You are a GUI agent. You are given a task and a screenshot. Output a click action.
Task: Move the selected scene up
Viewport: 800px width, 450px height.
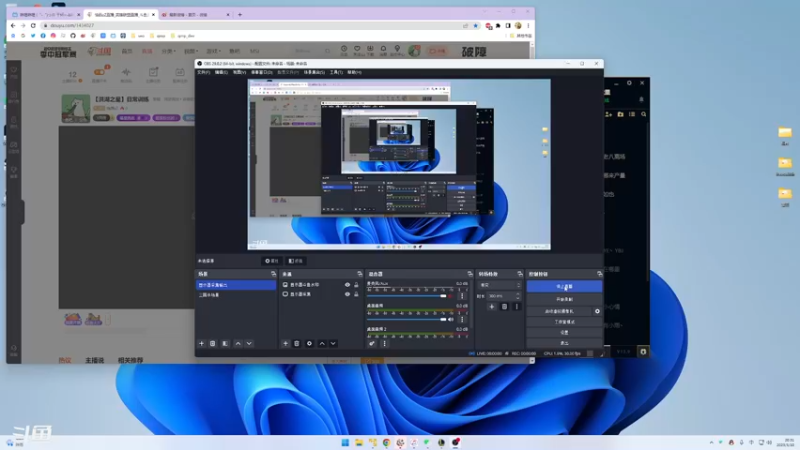[x=238, y=343]
